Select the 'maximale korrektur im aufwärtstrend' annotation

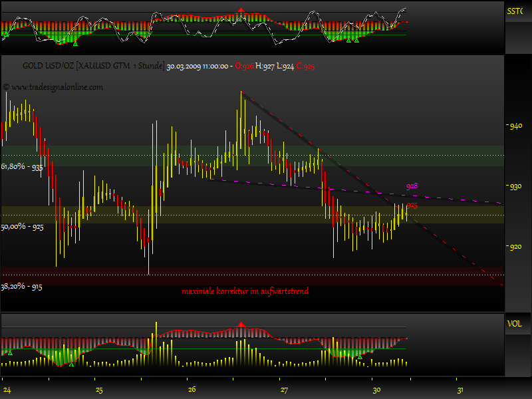point(245,291)
